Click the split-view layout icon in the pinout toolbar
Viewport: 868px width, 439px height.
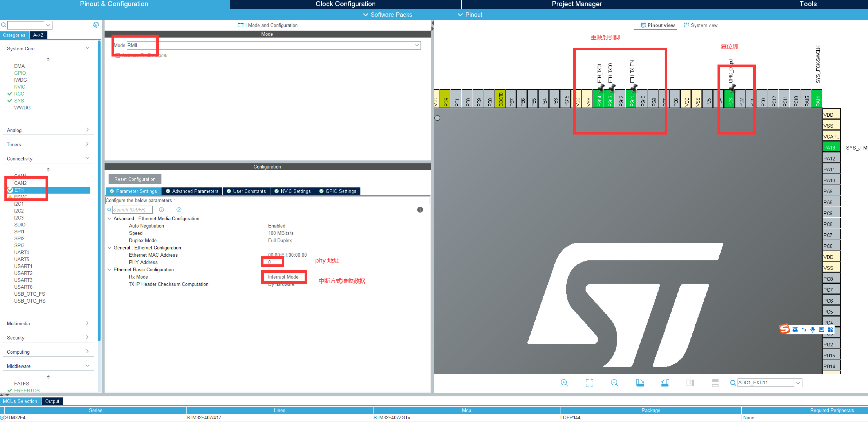690,383
